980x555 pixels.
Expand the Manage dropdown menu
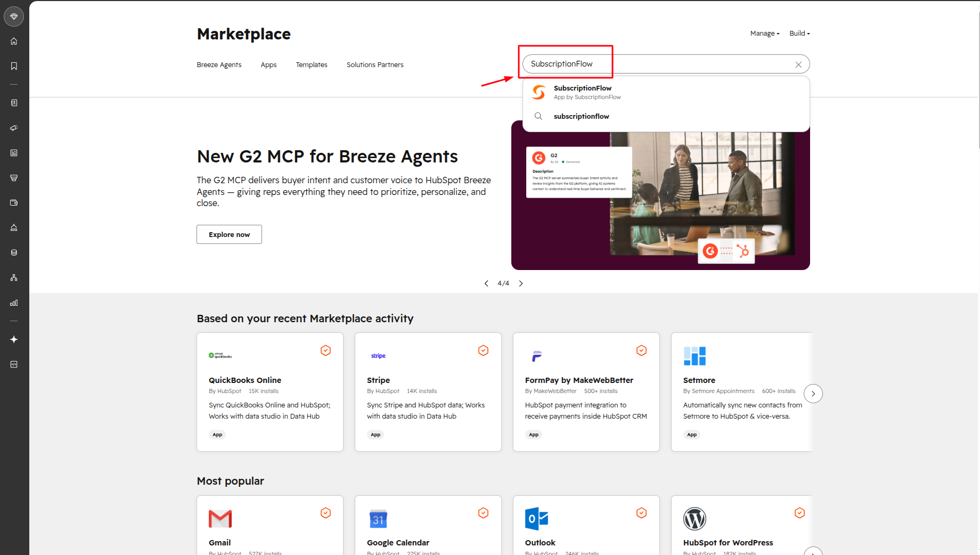click(765, 33)
